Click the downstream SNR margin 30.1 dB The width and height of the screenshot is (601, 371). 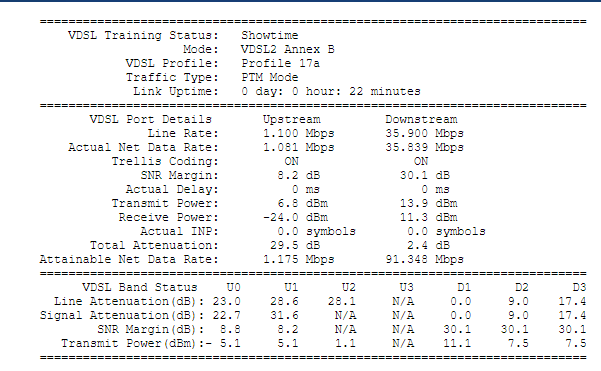tap(425, 176)
